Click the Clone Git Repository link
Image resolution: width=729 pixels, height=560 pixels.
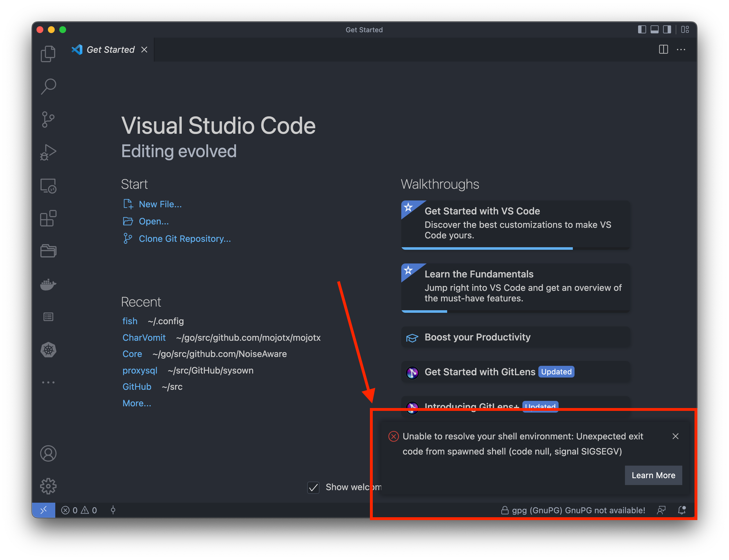click(185, 239)
